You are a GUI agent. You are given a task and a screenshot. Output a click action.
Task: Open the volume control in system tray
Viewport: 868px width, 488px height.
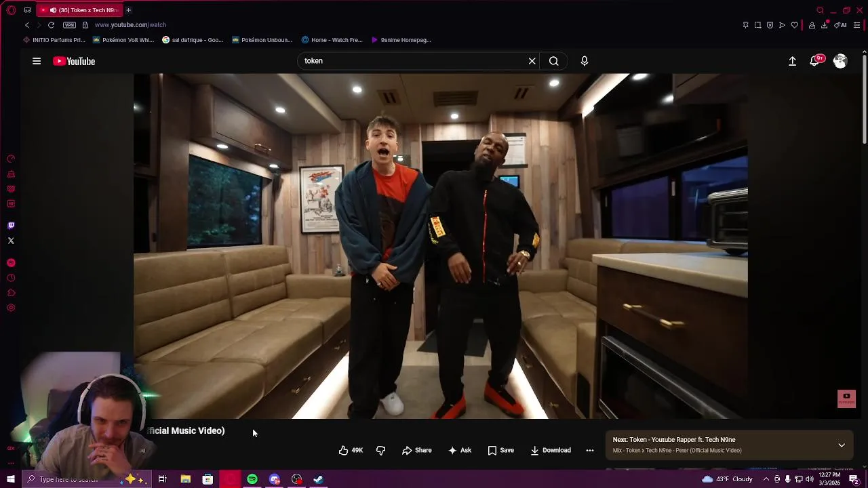point(810,479)
